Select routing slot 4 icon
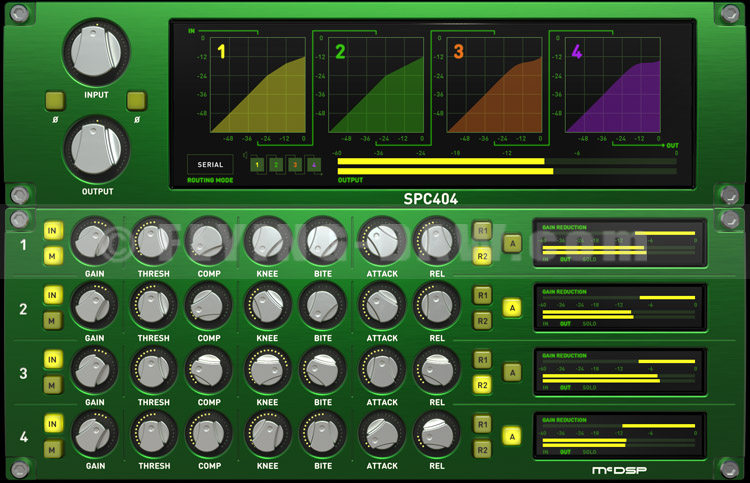 314,165
